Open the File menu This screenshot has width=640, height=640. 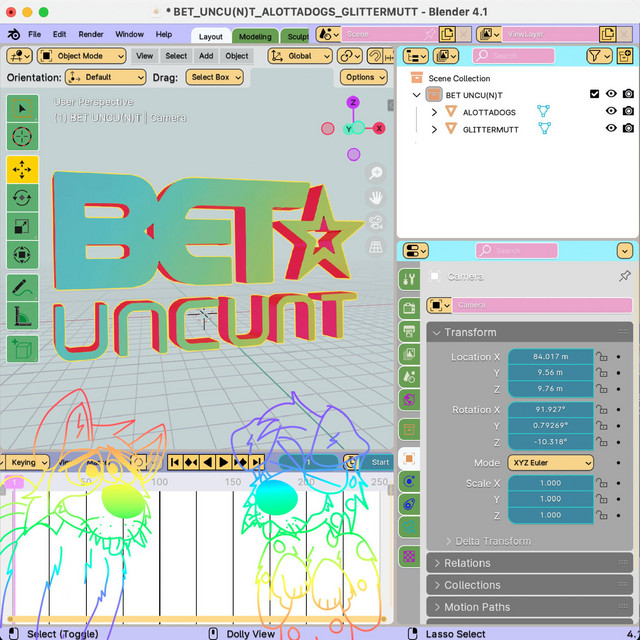[35, 34]
